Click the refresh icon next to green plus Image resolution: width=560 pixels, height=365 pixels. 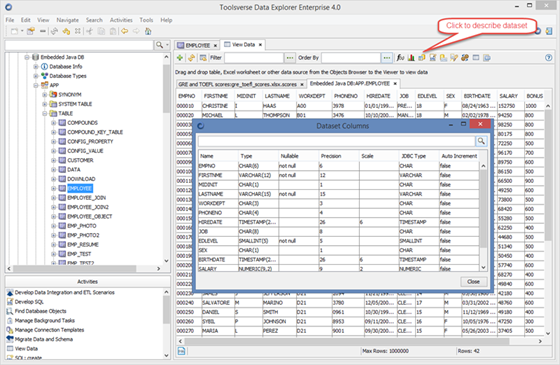[191, 58]
